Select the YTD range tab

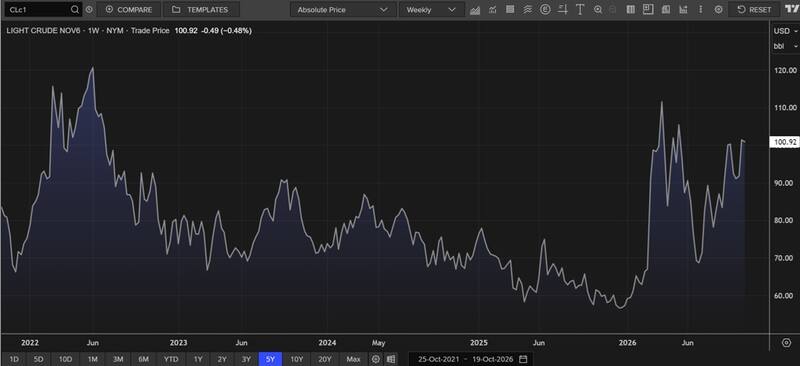click(171, 359)
